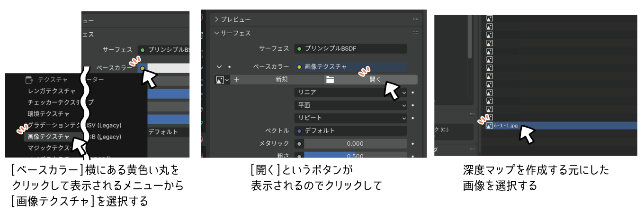Click the ベクトル デフォルト field with blue socket
The width and height of the screenshot is (644, 214).
pos(350,130)
